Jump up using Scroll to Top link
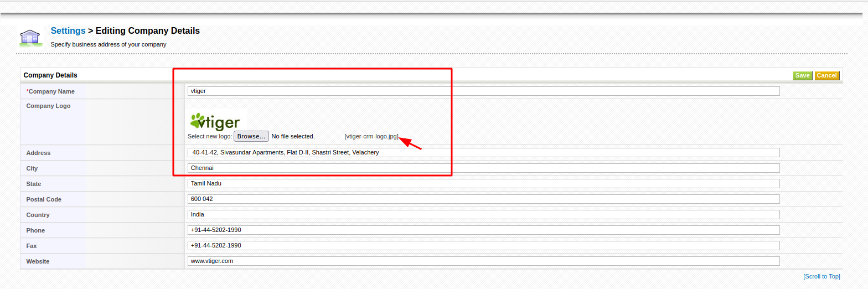 [821, 276]
